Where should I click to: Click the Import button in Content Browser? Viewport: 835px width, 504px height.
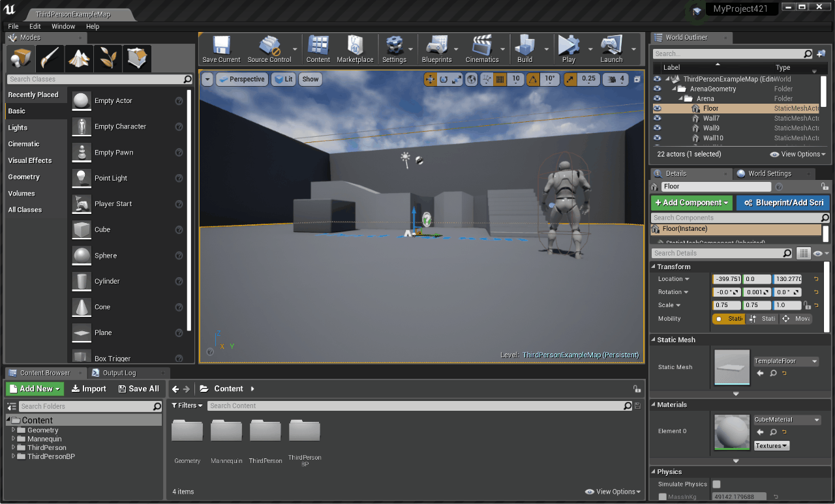[89, 389]
